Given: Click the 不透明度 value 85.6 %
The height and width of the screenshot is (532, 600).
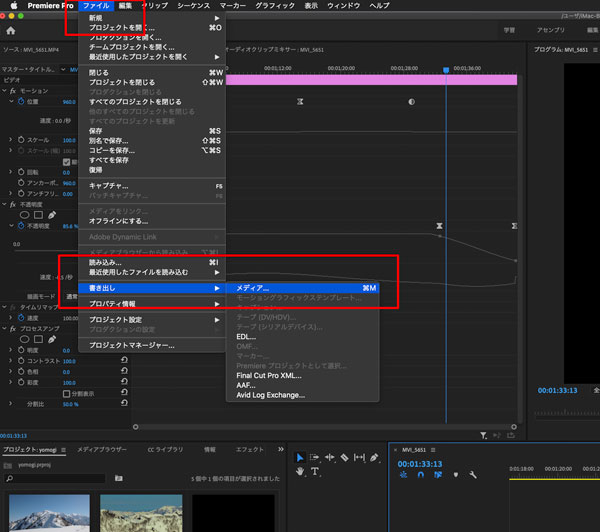Looking at the screenshot, I should [x=70, y=226].
